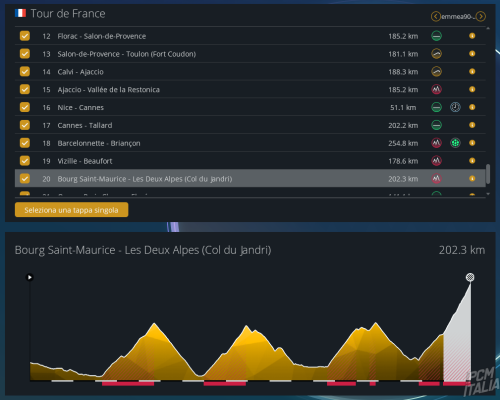Click the Seleziona una tappa singola button
500x400 pixels.
coord(71,210)
